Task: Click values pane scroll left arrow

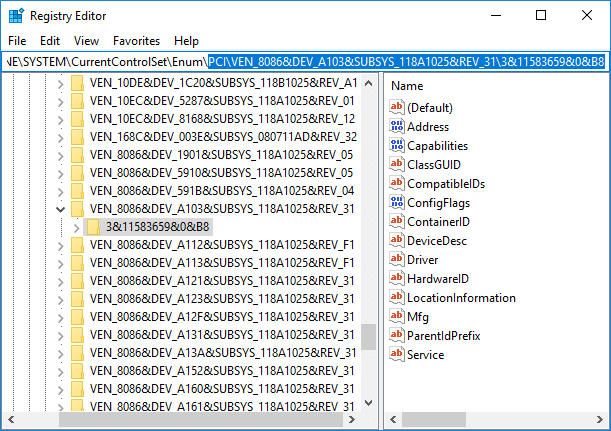Action: click(393, 419)
